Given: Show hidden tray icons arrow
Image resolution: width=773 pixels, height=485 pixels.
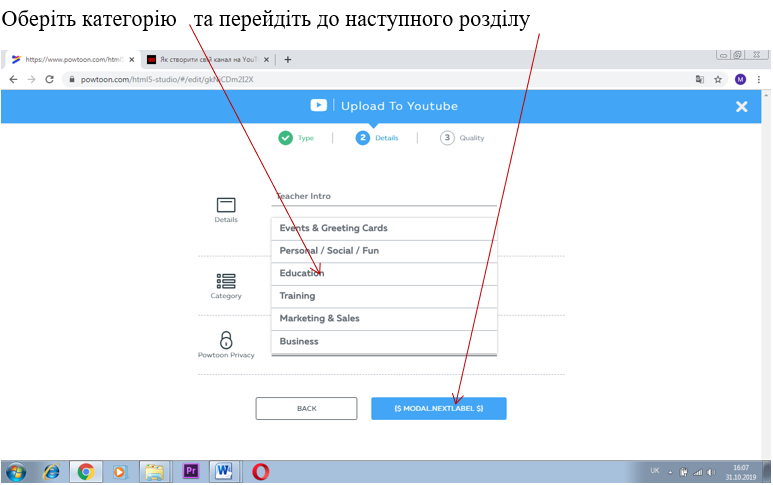Looking at the screenshot, I should click(670, 473).
